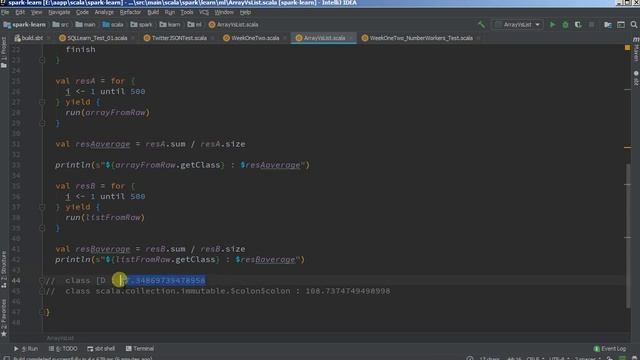Open the Help menu
Screen dimensions: 640x360
[x=245, y=13]
